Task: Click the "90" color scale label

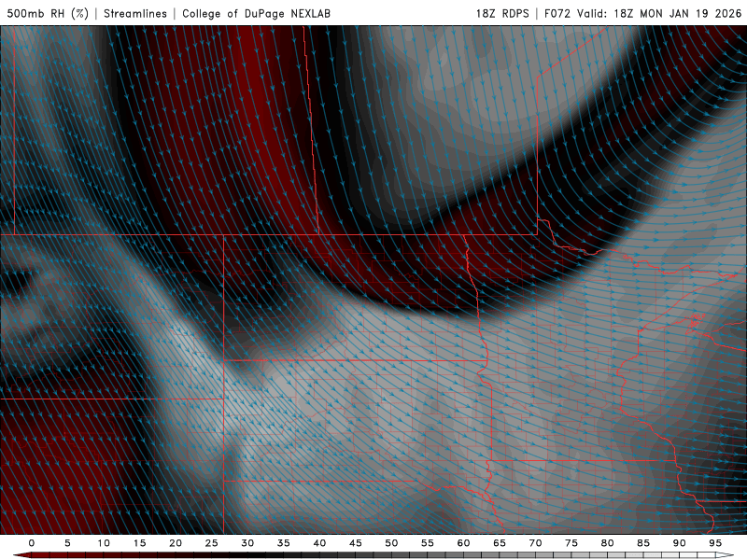Action: click(x=679, y=543)
